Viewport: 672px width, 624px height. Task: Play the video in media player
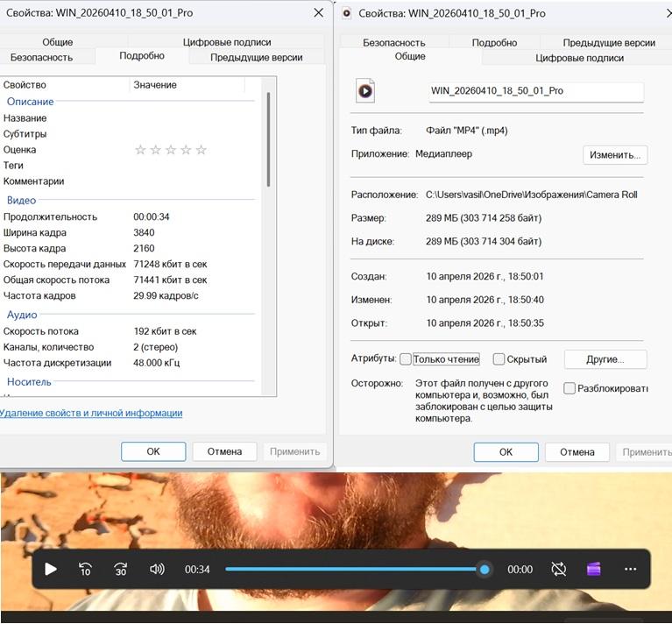(51, 569)
